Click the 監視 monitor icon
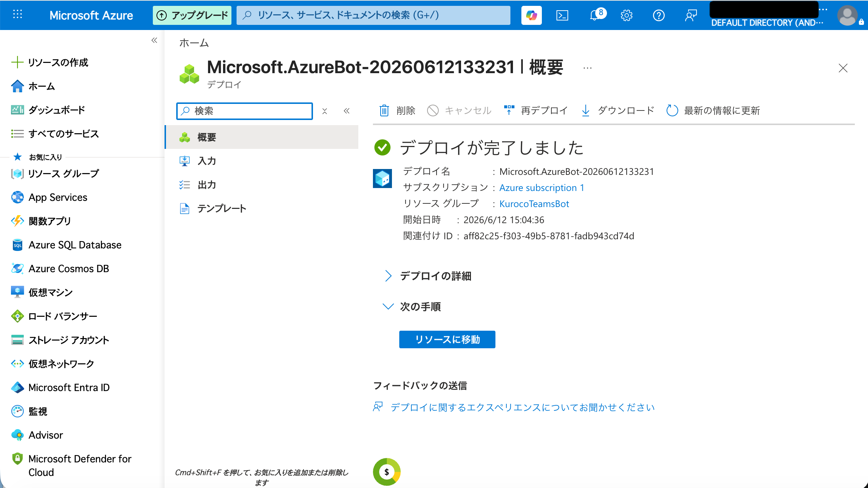868x488 pixels. coord(17,411)
